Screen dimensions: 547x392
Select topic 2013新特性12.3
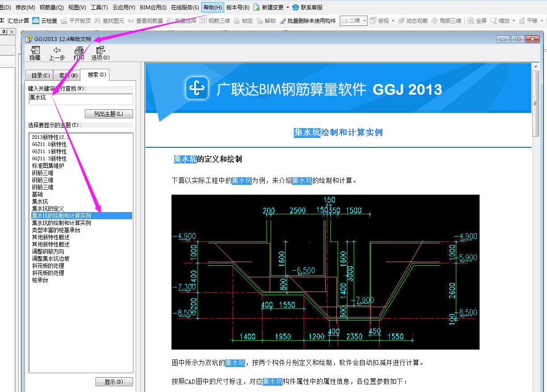51,137
